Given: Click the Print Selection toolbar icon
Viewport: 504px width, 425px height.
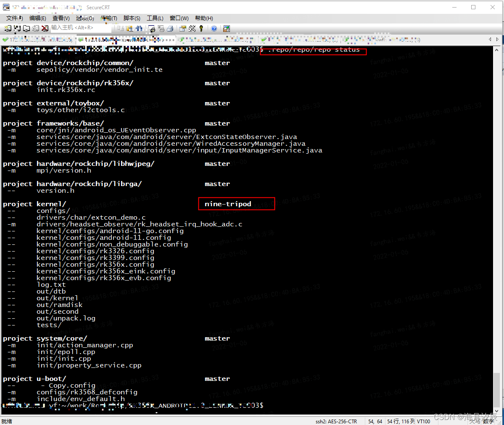Looking at the screenshot, I should pos(161,29).
